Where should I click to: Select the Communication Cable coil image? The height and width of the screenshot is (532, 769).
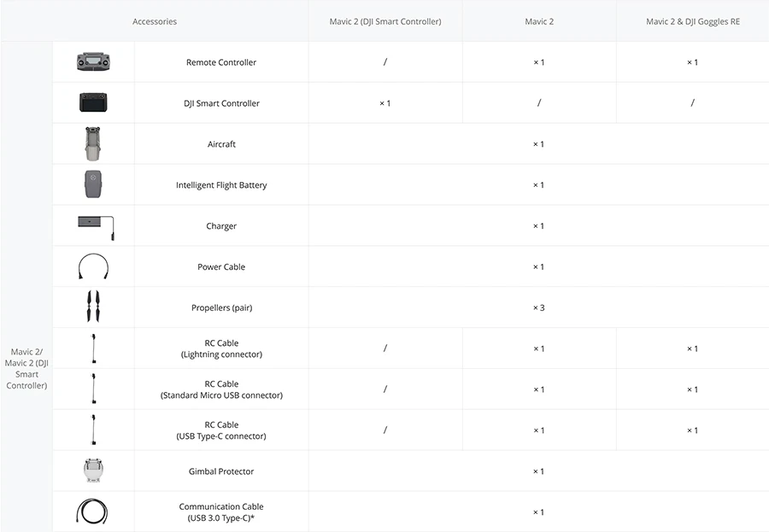91,512
